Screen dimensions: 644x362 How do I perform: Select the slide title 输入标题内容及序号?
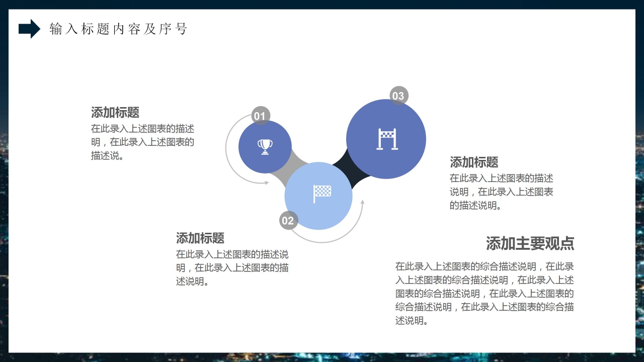118,29
